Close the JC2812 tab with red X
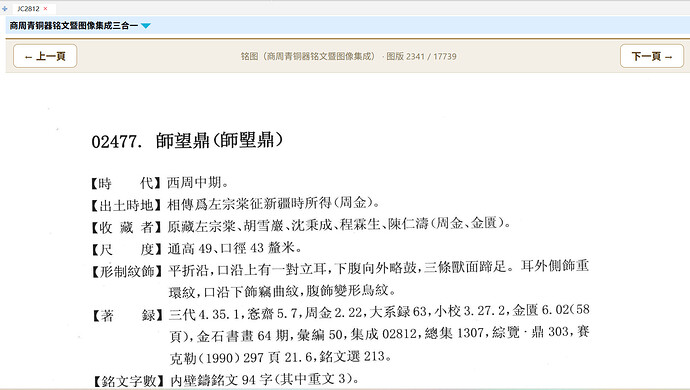The height and width of the screenshot is (390, 690). pos(45,8)
